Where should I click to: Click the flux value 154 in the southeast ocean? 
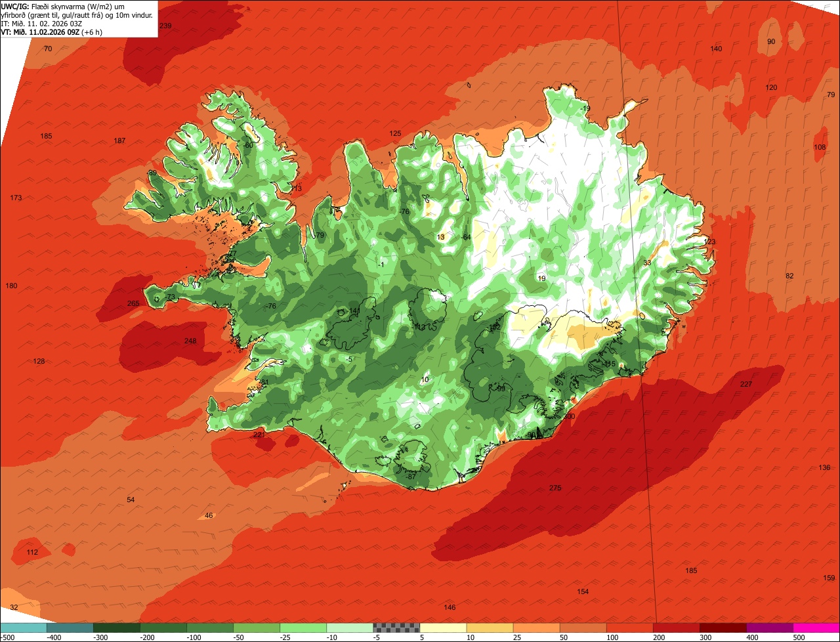583,591
